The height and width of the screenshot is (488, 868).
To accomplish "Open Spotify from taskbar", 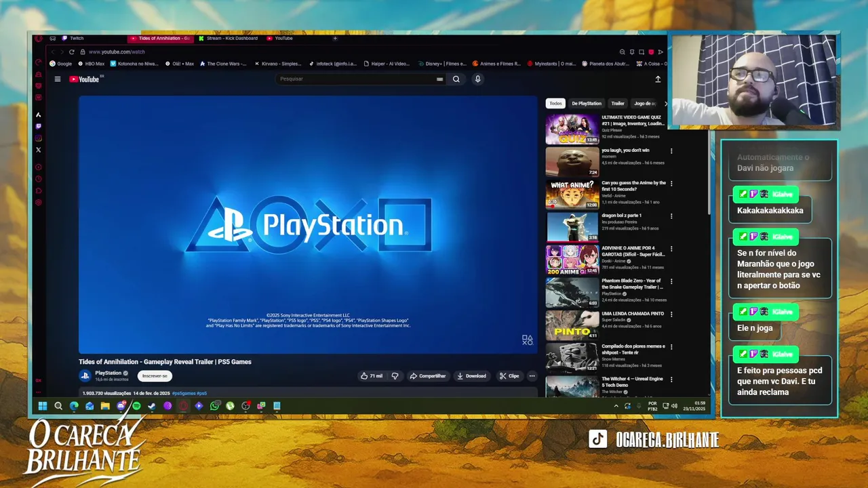I will point(136,406).
